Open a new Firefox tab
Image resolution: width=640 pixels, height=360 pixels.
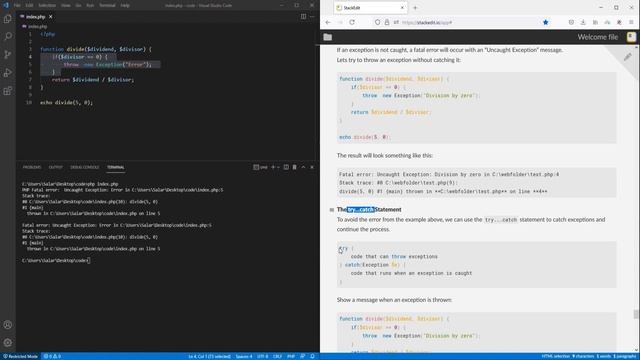(415, 8)
